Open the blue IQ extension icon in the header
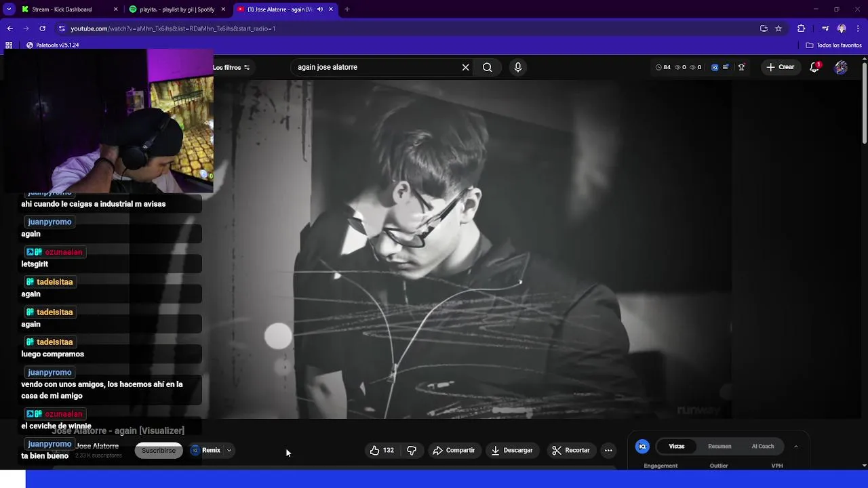The image size is (868, 488). [x=715, y=67]
